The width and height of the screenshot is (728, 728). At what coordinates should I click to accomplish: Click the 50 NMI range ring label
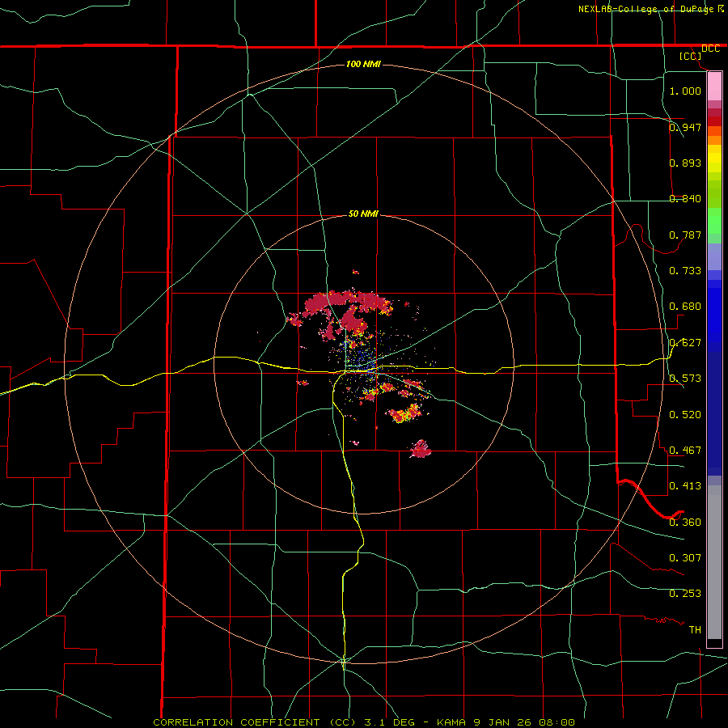tap(363, 214)
